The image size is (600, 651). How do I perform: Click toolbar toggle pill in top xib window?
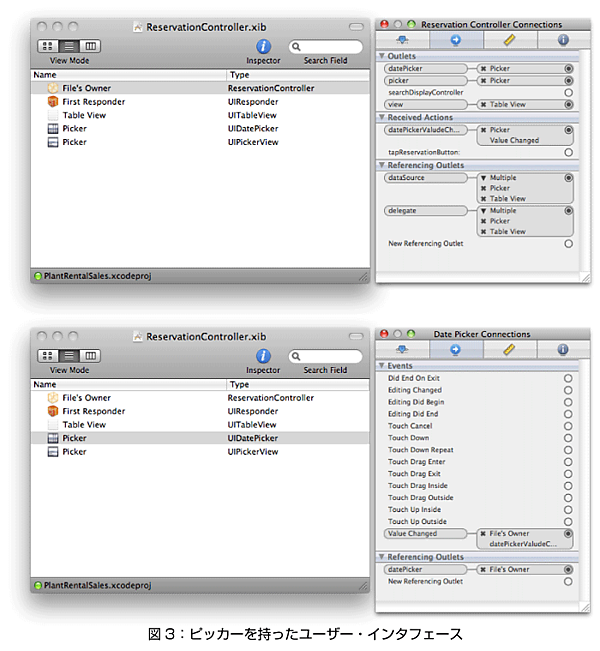click(356, 27)
